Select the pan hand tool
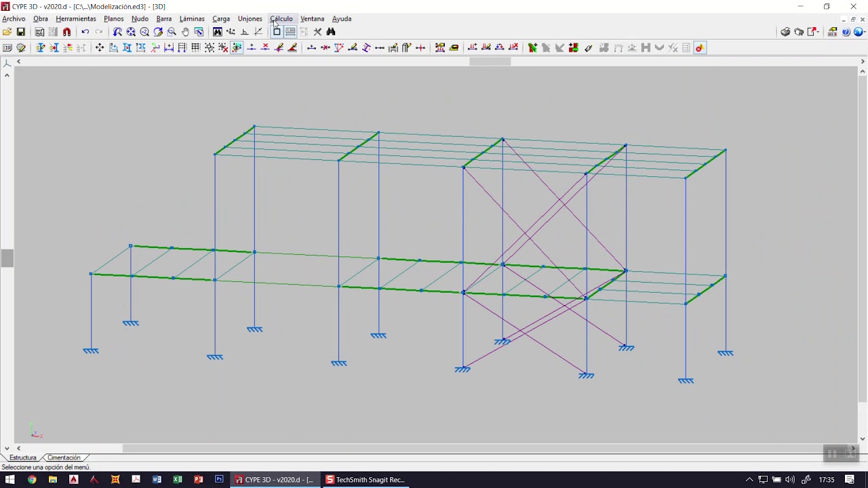This screenshot has width=868, height=488. coord(185,32)
